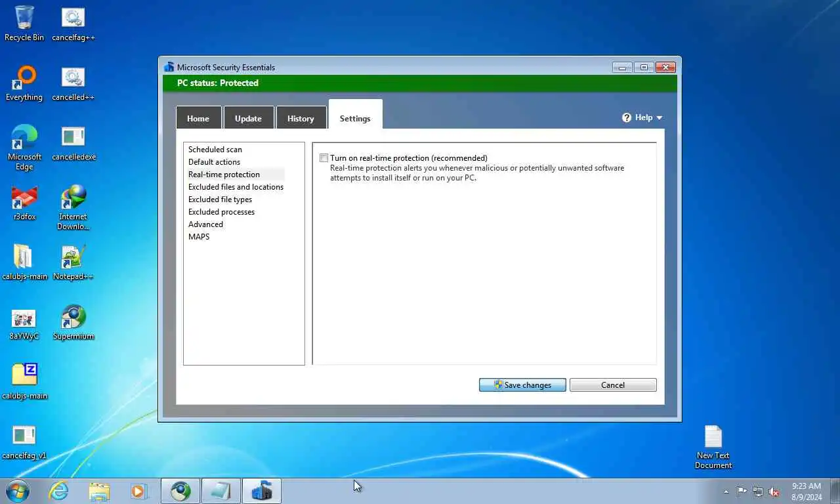Select Default actions in settings list

pos(215,162)
